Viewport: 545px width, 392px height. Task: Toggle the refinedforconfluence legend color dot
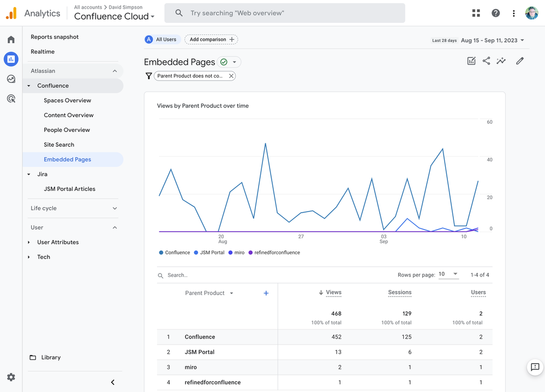[x=250, y=252]
